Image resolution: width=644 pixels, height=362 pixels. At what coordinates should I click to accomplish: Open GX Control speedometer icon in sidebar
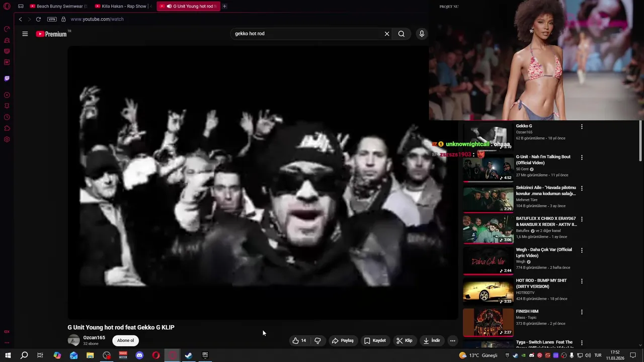(x=7, y=29)
